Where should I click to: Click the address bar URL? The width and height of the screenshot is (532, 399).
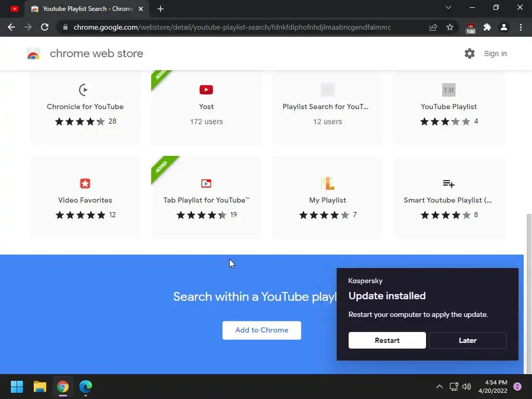coord(232,27)
